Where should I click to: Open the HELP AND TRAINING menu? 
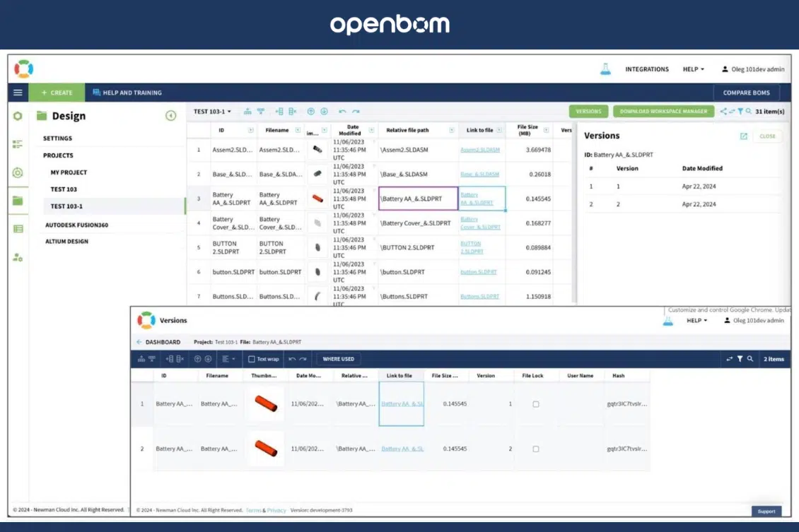pos(127,93)
